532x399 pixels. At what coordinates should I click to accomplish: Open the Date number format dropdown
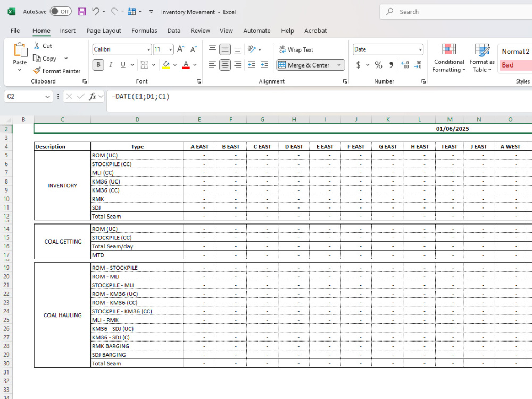pos(420,49)
